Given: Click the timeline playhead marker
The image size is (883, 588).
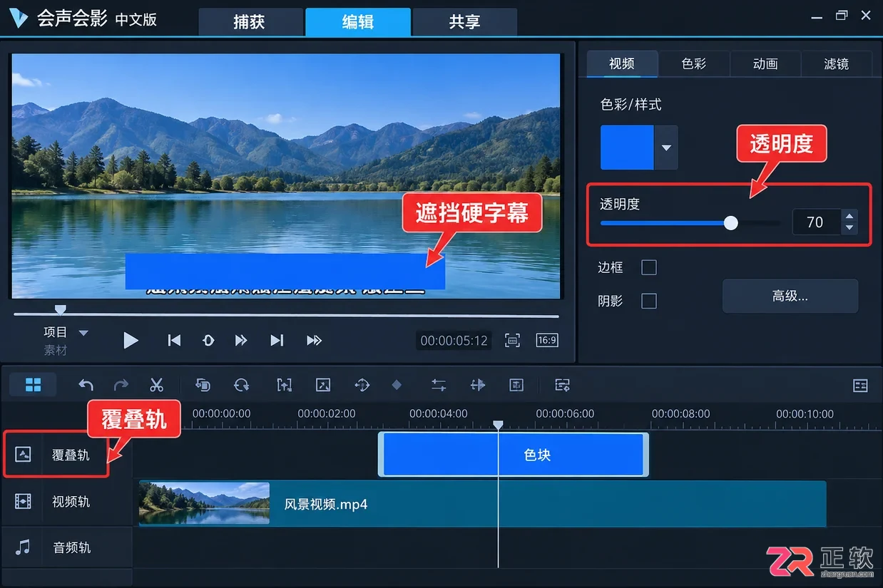Looking at the screenshot, I should coord(498,425).
